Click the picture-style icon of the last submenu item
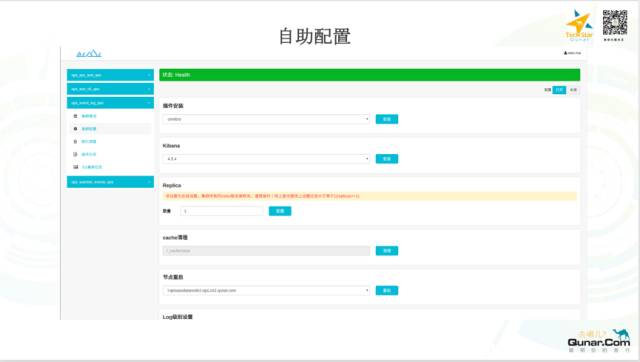Image resolution: width=640 pixels, height=362 pixels. 76,167
